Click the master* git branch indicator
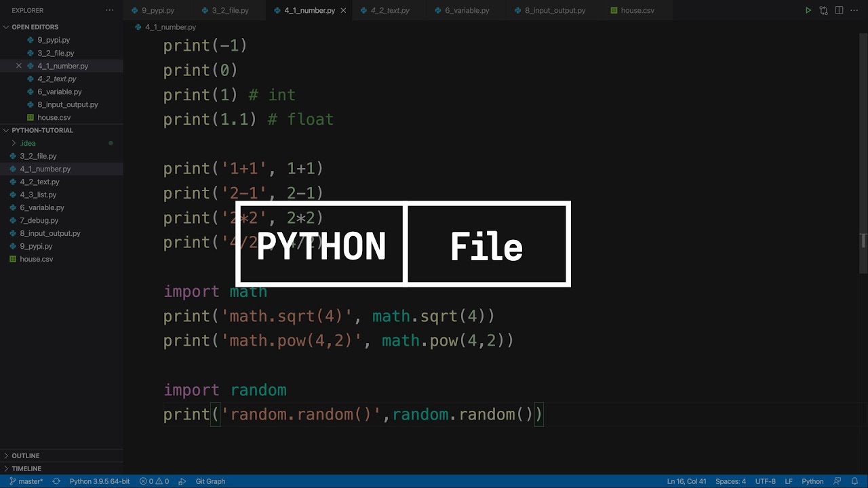Viewport: 868px width, 488px height. [x=26, y=481]
